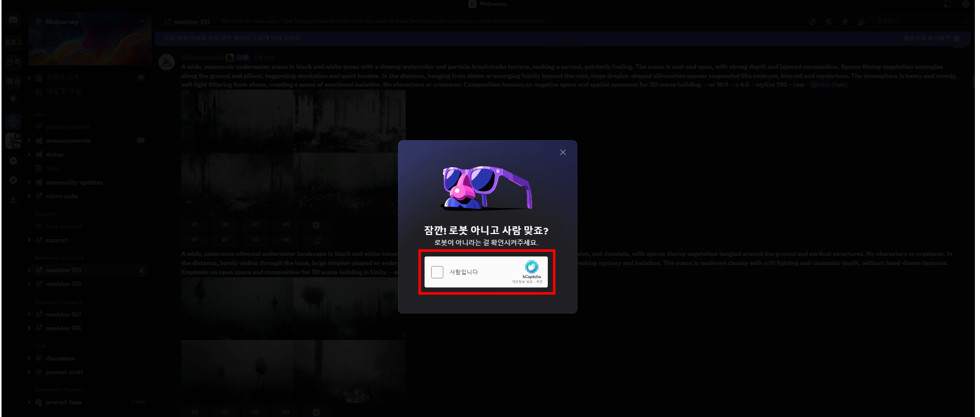Open the 약관 terms link
Viewport: 980px width, 417px height.
tap(540, 282)
